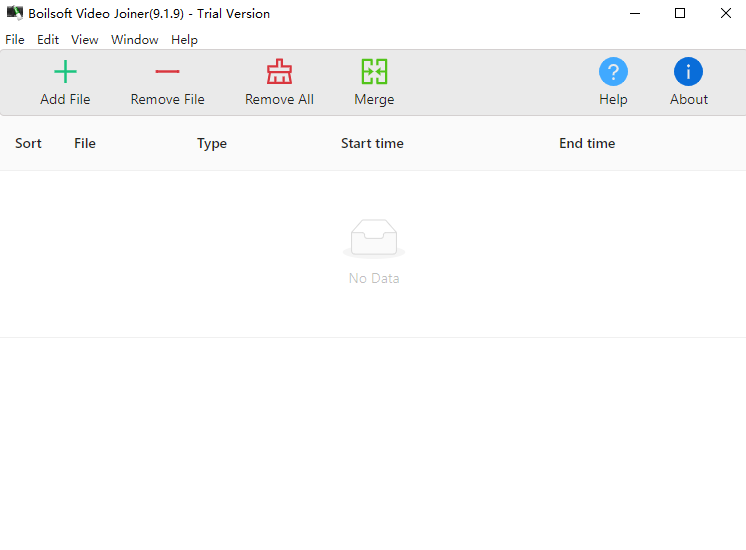
Task: Click the File column header
Action: [x=85, y=143]
